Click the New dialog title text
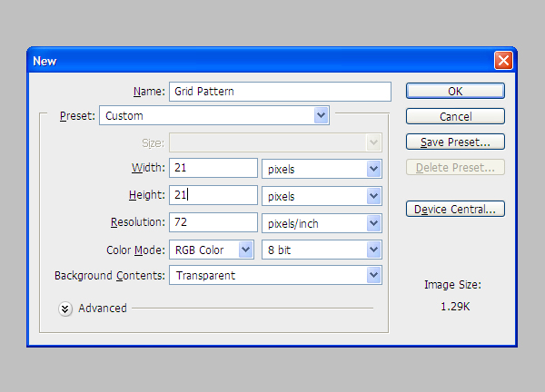The image size is (545, 392). tap(45, 61)
